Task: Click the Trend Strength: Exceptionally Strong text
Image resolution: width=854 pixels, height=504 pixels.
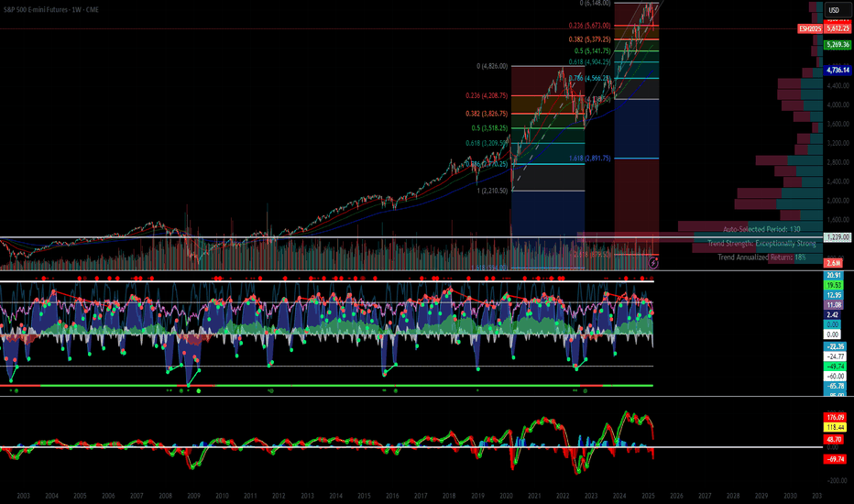Action: (x=762, y=244)
